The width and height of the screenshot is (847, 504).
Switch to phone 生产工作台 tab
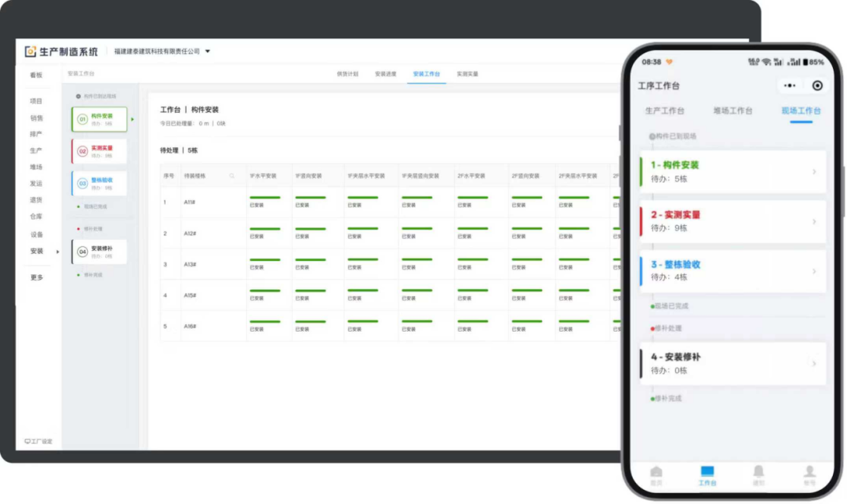[x=664, y=111]
